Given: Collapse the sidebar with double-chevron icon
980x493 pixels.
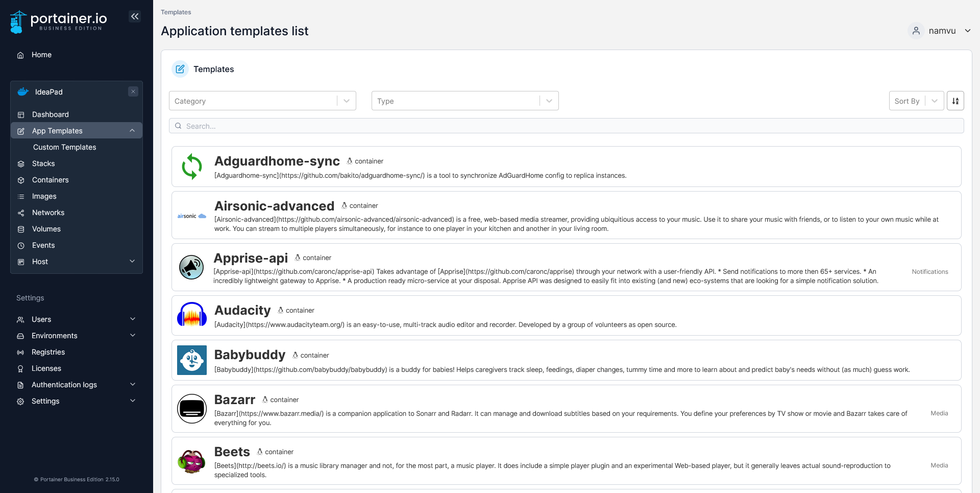Looking at the screenshot, I should [x=135, y=16].
